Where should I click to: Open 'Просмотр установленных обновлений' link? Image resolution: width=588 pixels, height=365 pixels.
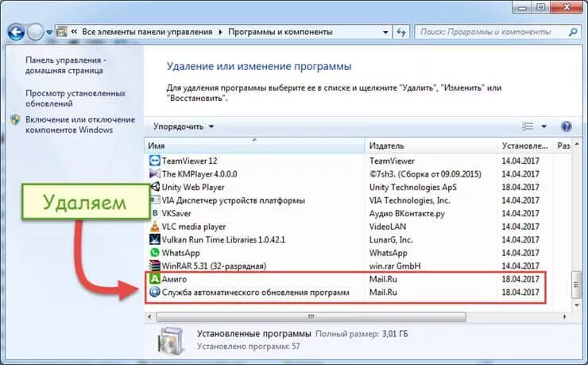75,99
